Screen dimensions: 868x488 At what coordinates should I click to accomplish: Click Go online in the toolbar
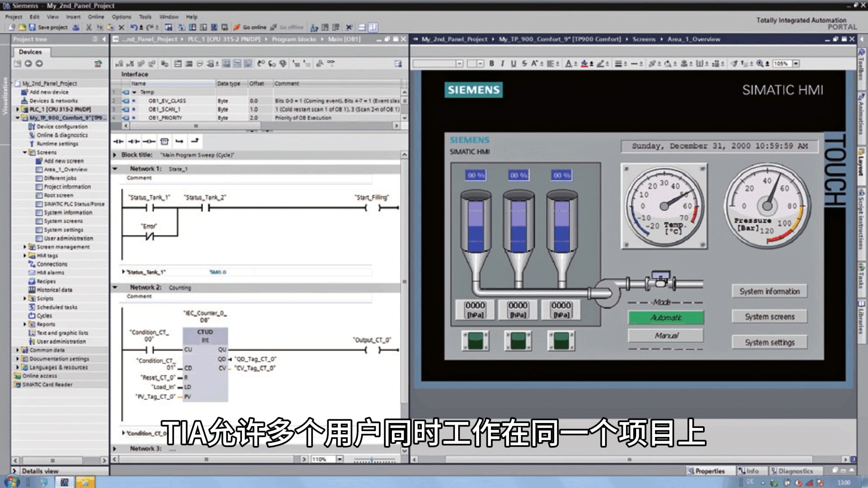[250, 27]
